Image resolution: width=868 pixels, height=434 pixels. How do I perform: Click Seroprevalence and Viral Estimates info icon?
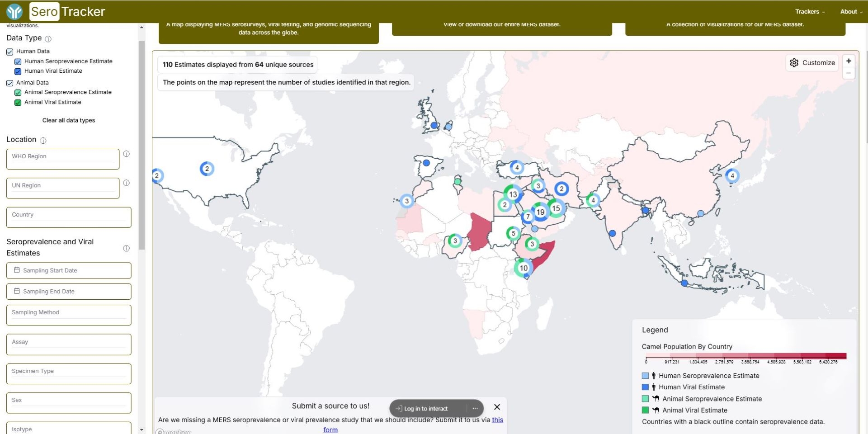(x=126, y=248)
